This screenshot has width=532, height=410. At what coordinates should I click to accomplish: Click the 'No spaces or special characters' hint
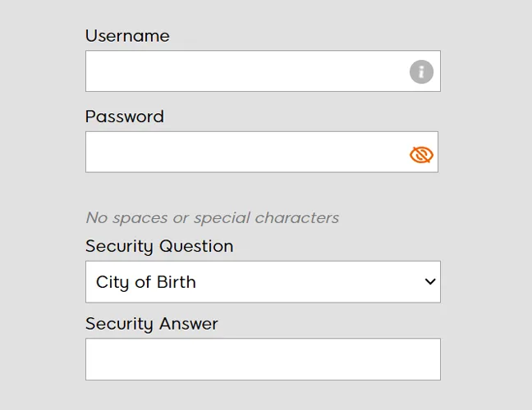pyautogui.click(x=213, y=218)
